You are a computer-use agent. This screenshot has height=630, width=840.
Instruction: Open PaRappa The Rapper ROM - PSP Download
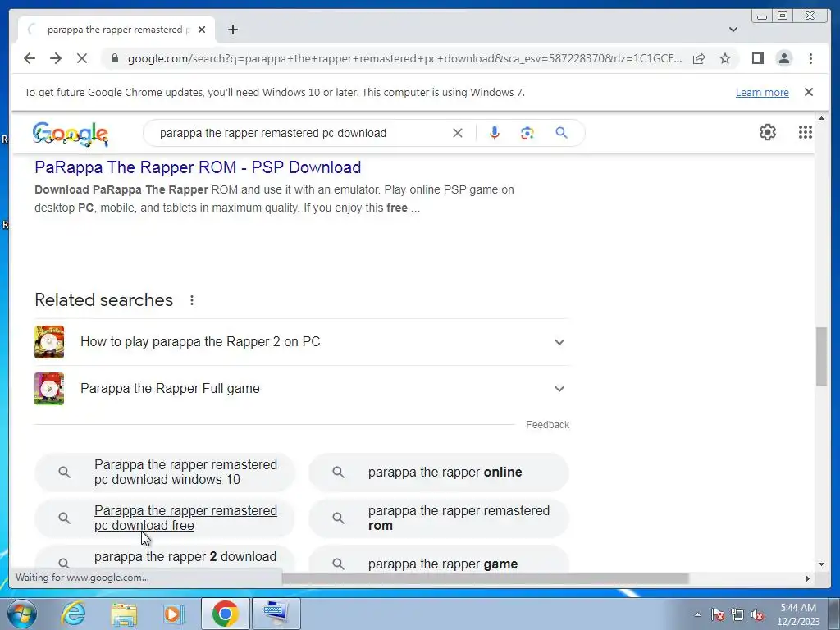click(x=198, y=167)
